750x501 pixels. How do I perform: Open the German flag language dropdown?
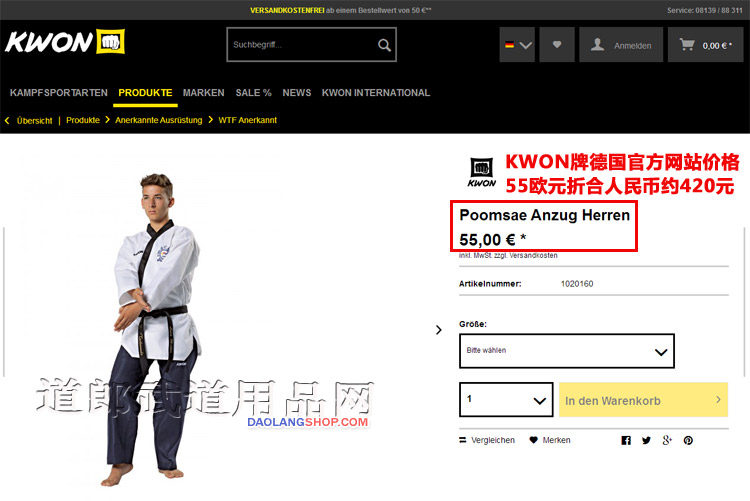[x=517, y=45]
